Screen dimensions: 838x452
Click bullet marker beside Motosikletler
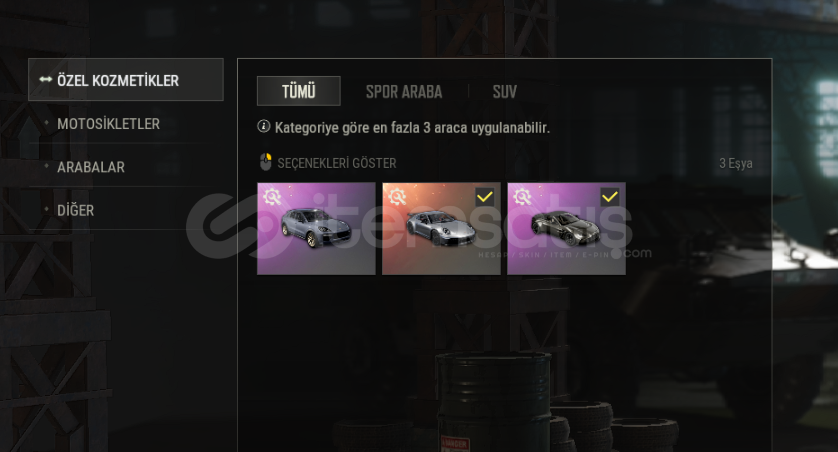point(46,123)
